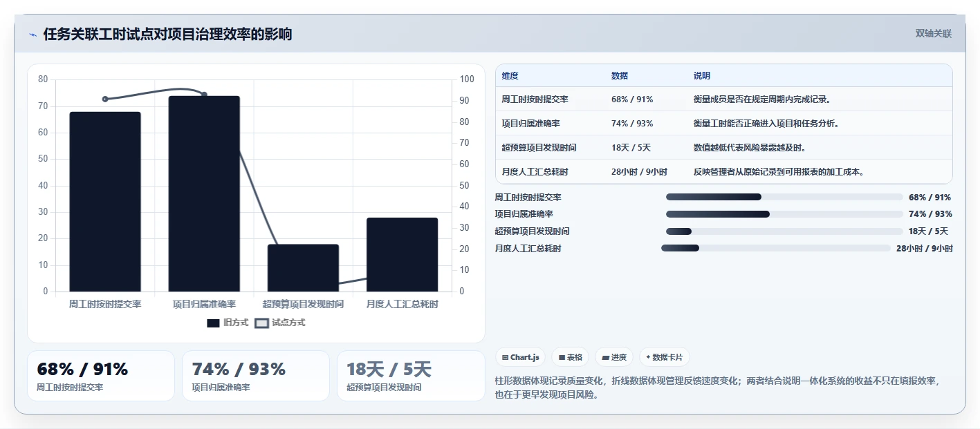
Task: Click 反映管理者从原始记录到可用报表 description
Action: point(779,172)
